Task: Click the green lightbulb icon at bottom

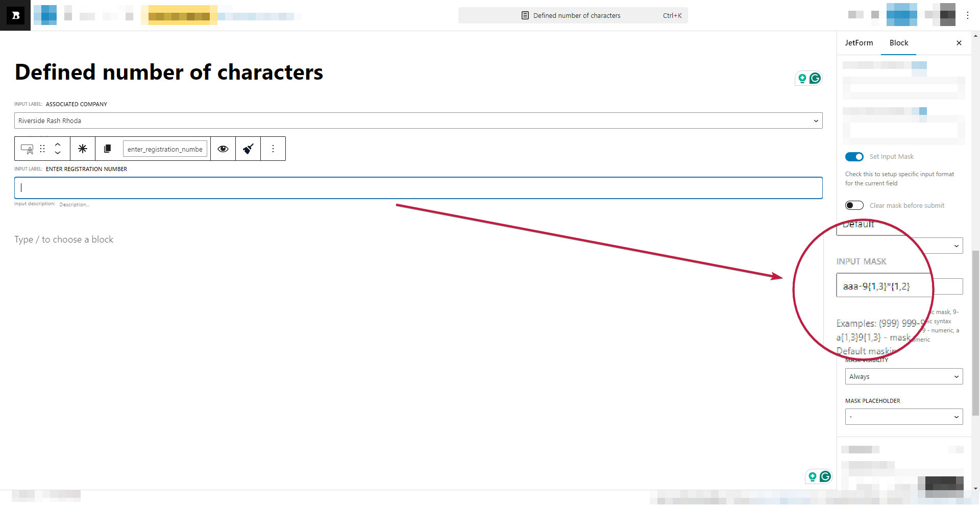Action: tap(813, 476)
